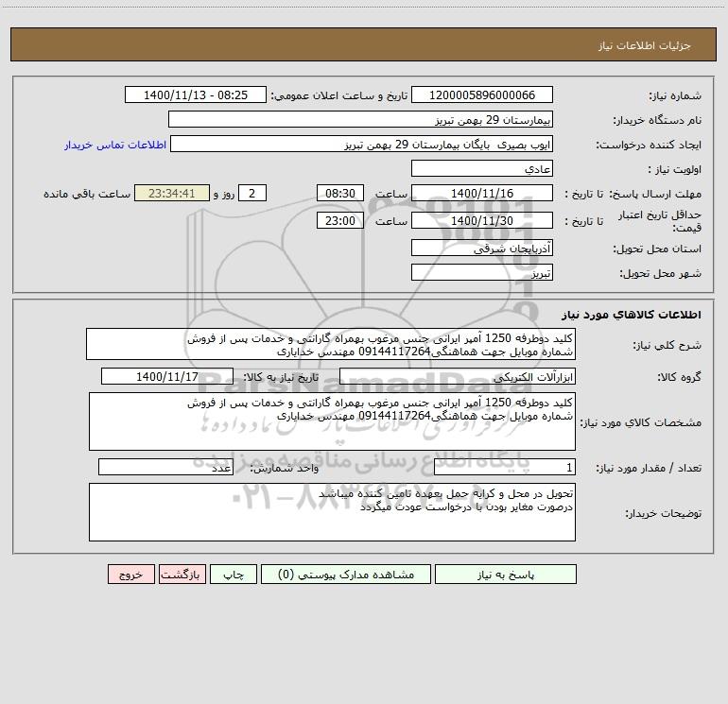This screenshot has height=704, width=728.
Task: Click price validity time 23:00
Action: [x=339, y=220]
